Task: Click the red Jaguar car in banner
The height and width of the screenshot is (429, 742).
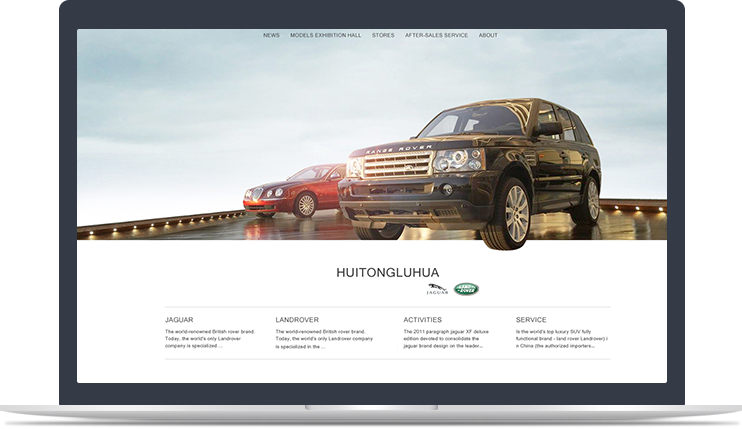Action: (x=290, y=189)
